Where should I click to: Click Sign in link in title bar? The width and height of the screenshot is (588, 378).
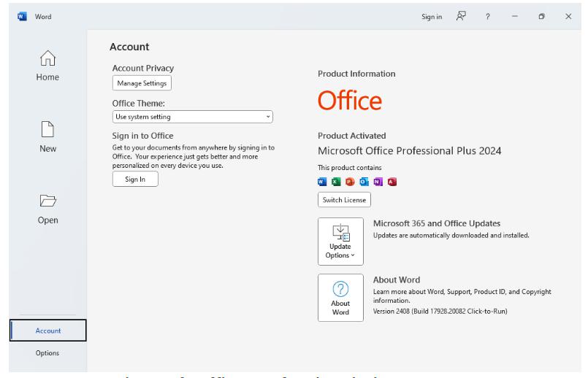click(432, 17)
